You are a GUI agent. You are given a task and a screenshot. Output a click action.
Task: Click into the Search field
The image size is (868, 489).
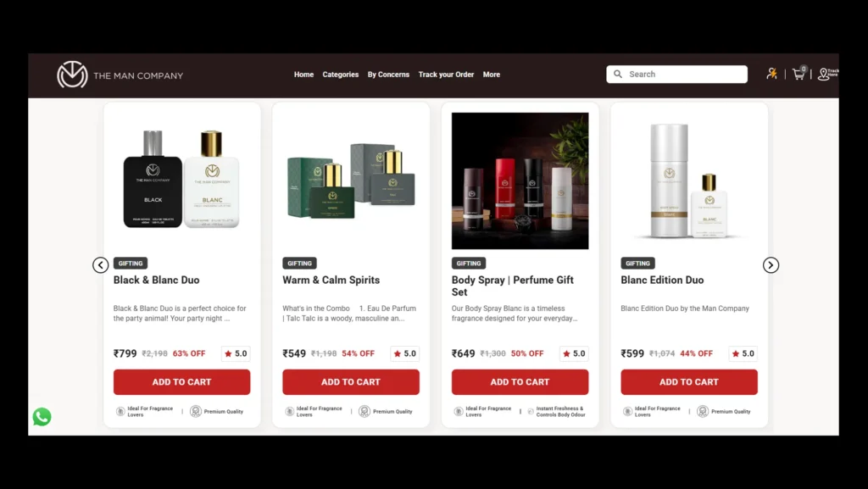click(676, 74)
